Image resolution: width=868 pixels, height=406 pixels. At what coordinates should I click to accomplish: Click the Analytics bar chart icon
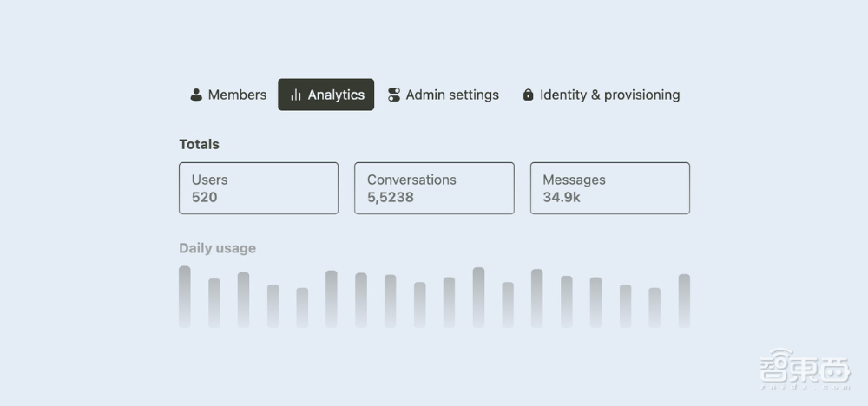[x=296, y=95]
